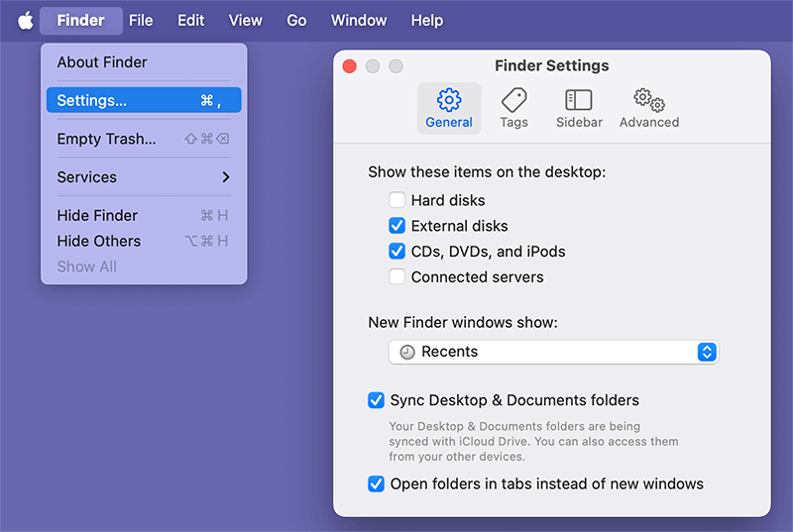
Task: Open the Advanced settings pane
Action: [x=649, y=109]
